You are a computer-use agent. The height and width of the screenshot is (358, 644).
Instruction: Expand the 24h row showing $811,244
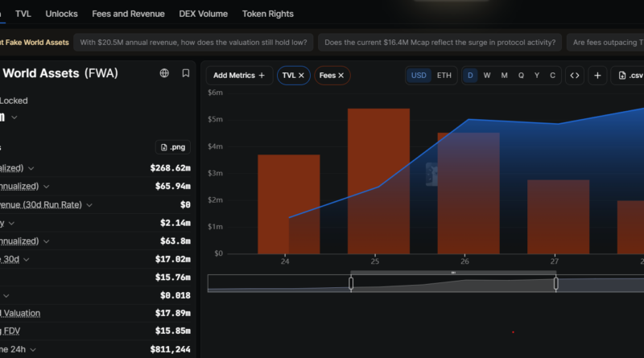33,350
